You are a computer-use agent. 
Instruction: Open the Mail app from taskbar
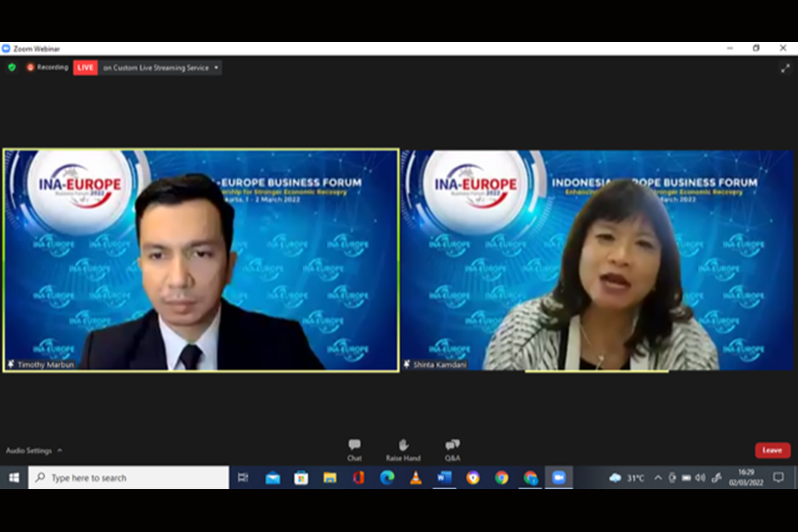click(x=273, y=477)
